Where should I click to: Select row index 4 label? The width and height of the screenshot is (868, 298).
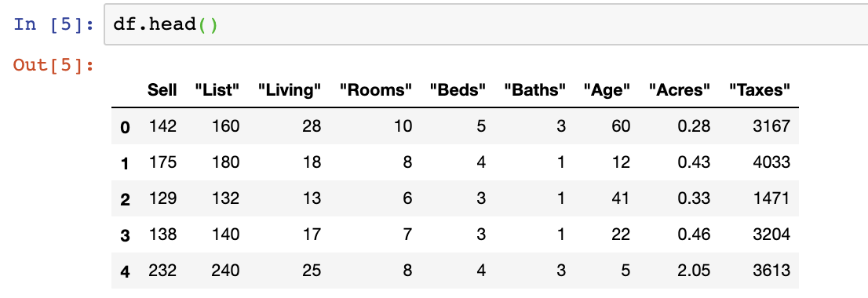[125, 271]
